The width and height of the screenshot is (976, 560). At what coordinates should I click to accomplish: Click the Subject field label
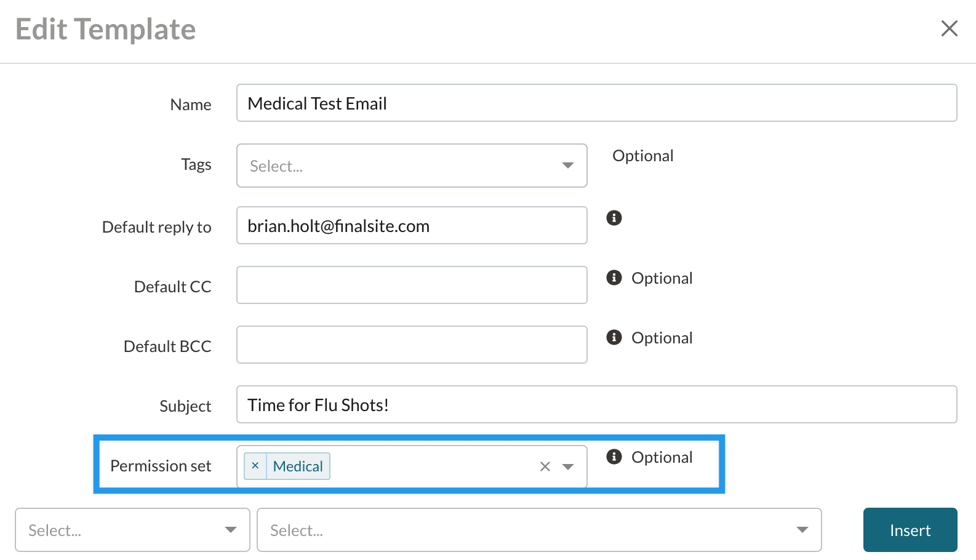pyautogui.click(x=185, y=406)
